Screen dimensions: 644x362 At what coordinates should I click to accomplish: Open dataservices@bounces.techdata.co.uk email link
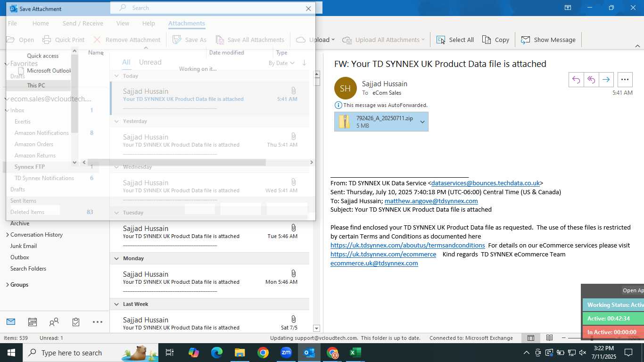pos(486,183)
